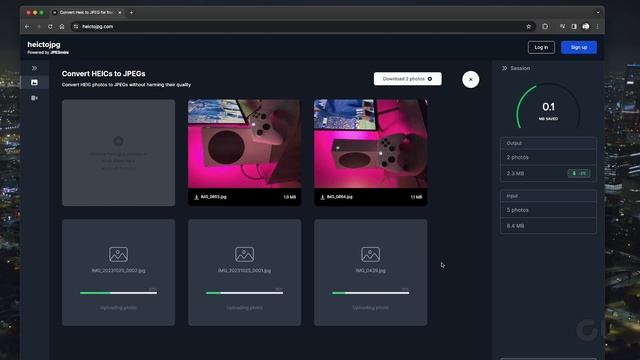Image resolution: width=640 pixels, height=360 pixels.
Task: Select the video icon in left sidebar
Action: click(35, 98)
